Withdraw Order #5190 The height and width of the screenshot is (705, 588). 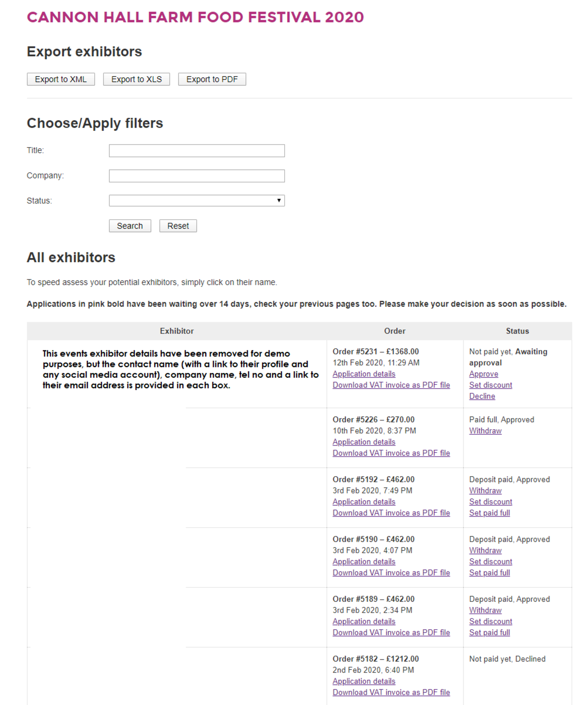485,550
